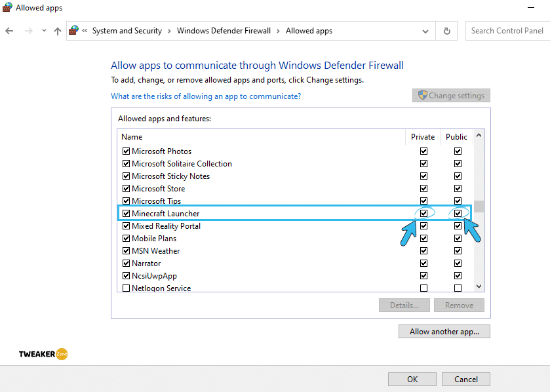The width and height of the screenshot is (550, 392).
Task: Open the risks of allowing an app link
Action: (206, 96)
